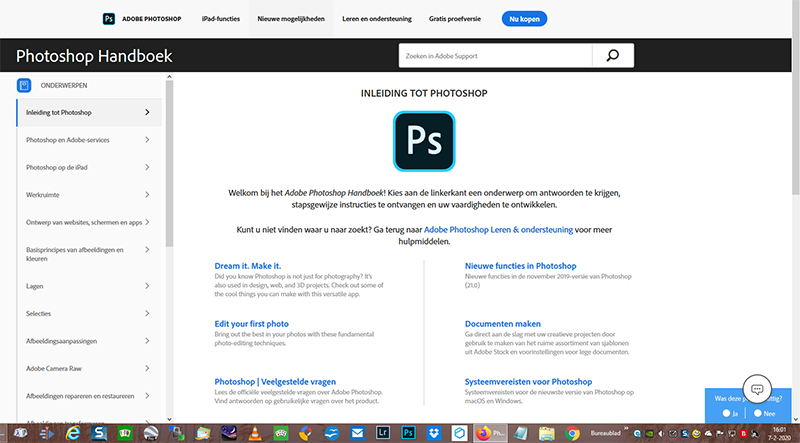Click the white hexagon app icon in taskbar
The image size is (800, 443).
tap(460, 433)
